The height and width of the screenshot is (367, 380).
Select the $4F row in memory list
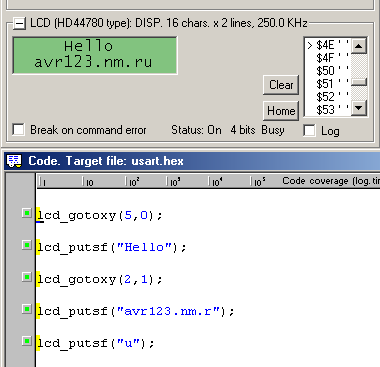[x=328, y=58]
